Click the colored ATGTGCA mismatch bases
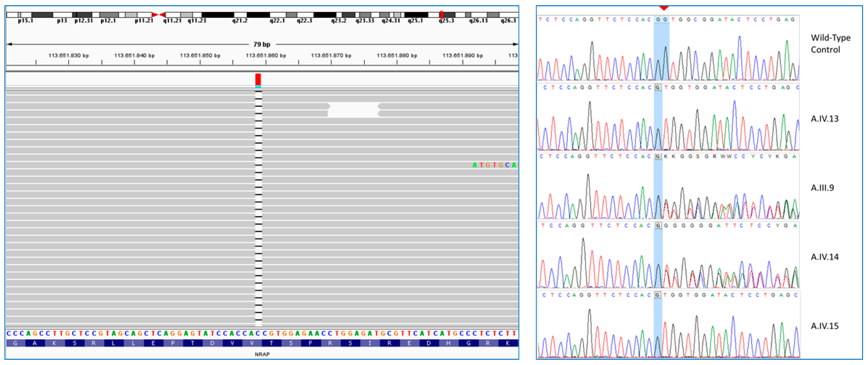Viewport: 868px width, 365px height. (x=494, y=165)
